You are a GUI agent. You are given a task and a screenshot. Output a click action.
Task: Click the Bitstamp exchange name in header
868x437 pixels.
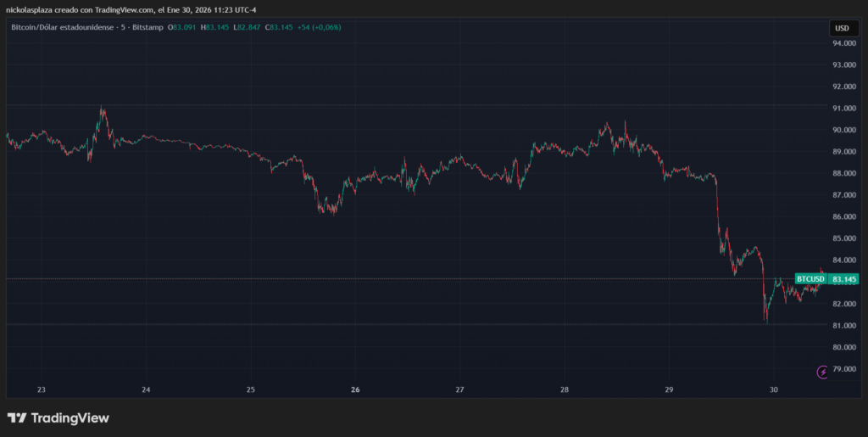pos(144,27)
